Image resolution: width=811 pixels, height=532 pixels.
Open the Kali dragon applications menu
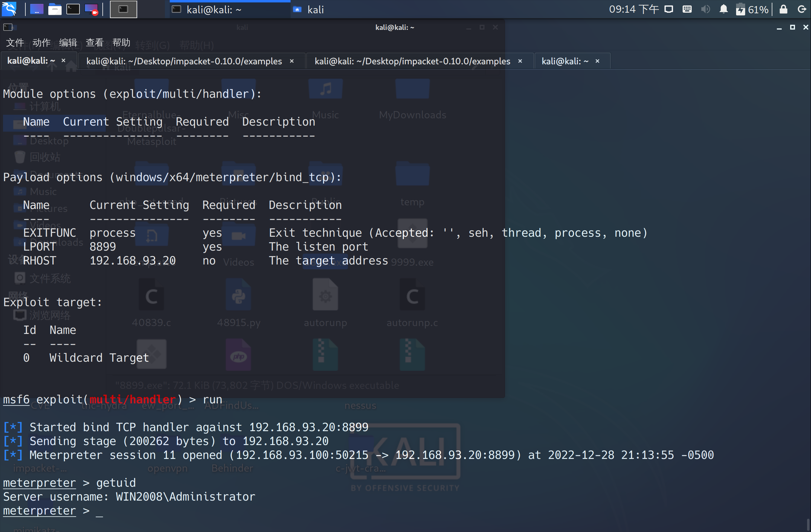point(9,9)
